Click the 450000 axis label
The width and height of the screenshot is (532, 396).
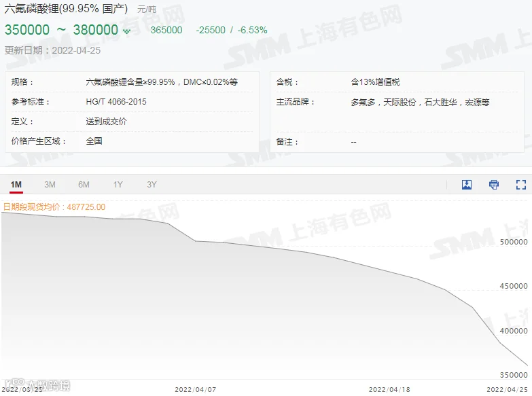pos(514,286)
